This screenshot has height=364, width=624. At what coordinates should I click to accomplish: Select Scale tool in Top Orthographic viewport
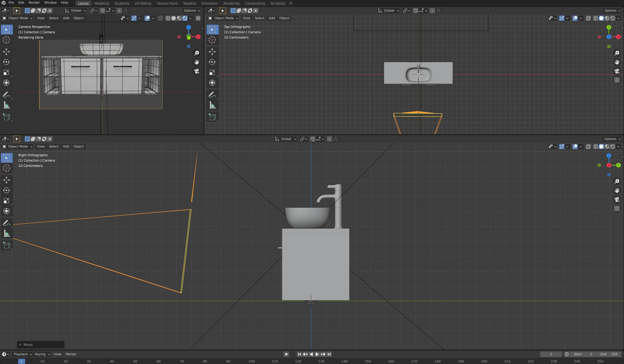(212, 72)
